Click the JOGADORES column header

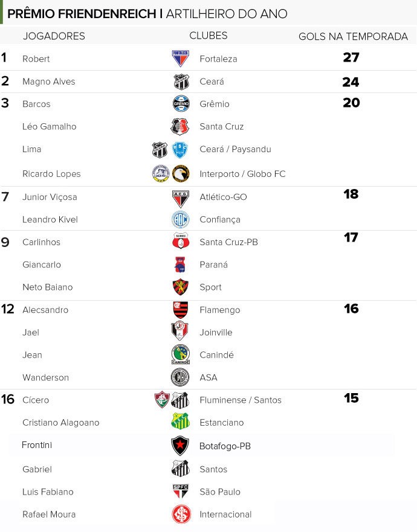coord(54,36)
